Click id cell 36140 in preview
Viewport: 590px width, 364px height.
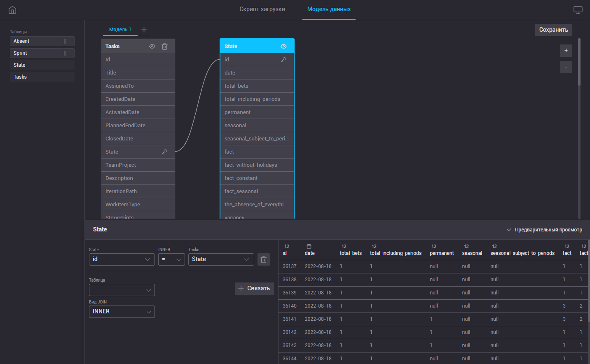[290, 306]
